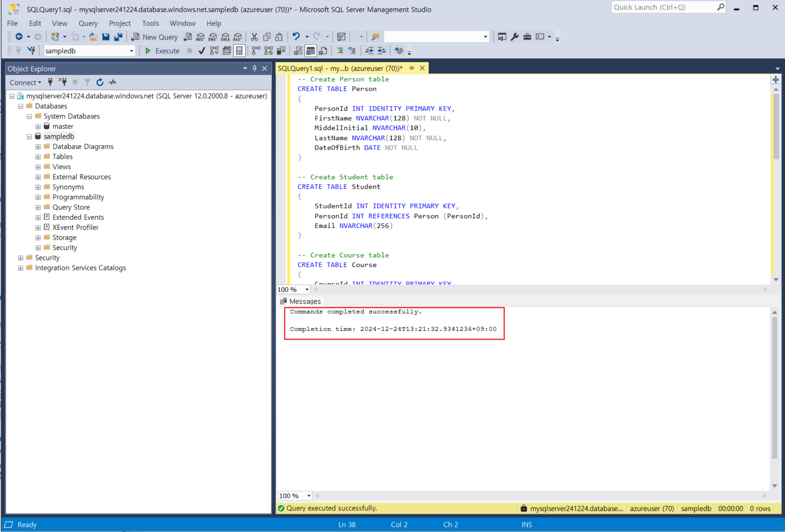Toggle Results to Text mode

pyautogui.click(x=298, y=51)
